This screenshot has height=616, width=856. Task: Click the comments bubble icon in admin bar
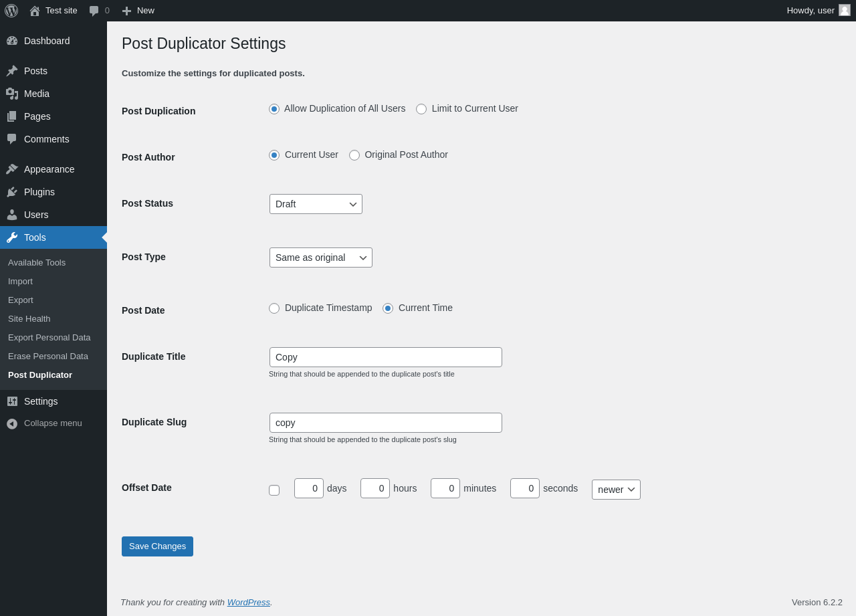(x=94, y=11)
